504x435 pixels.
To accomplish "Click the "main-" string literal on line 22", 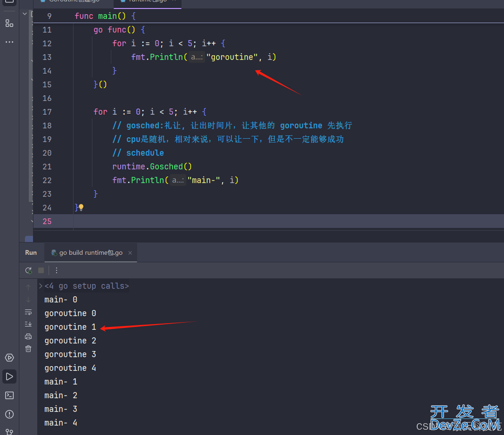I will pyautogui.click(x=204, y=180).
